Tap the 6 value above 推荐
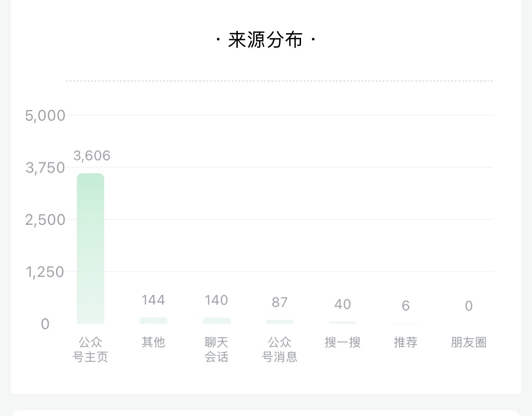This screenshot has height=416, width=532. click(x=406, y=306)
